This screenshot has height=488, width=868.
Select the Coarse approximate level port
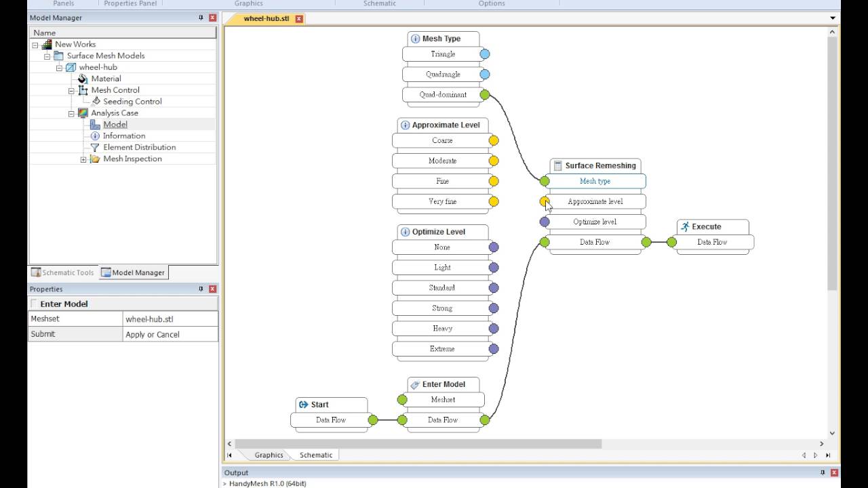pos(493,140)
